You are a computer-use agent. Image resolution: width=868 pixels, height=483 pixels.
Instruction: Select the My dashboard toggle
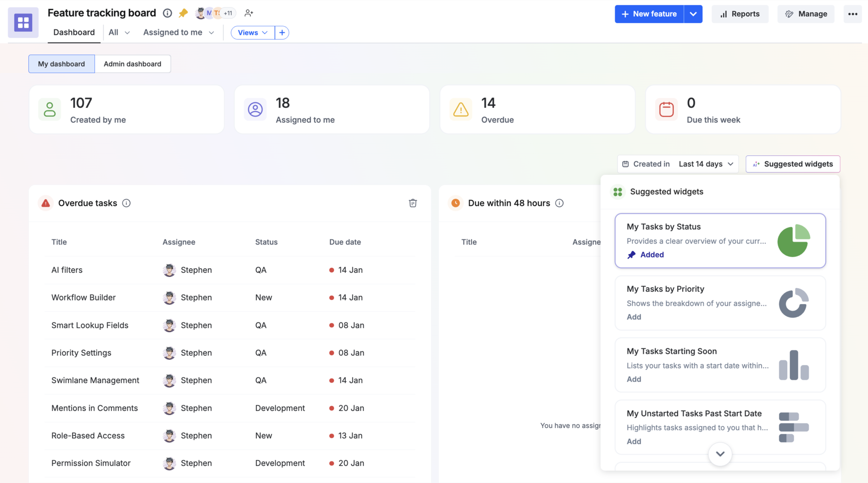pos(62,64)
